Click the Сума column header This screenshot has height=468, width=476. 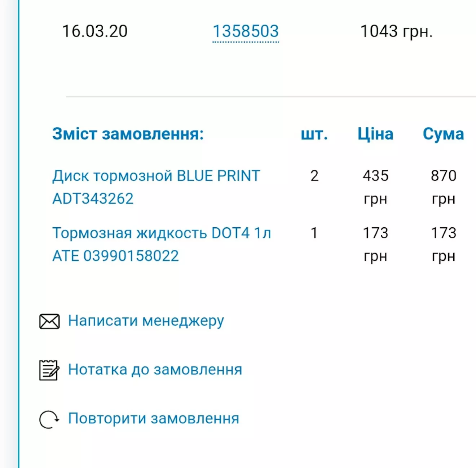tap(443, 134)
